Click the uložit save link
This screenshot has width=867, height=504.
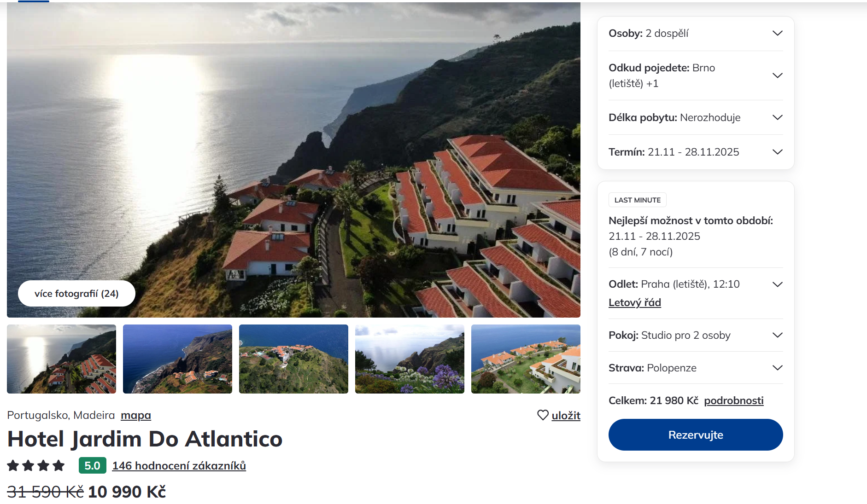tap(566, 416)
